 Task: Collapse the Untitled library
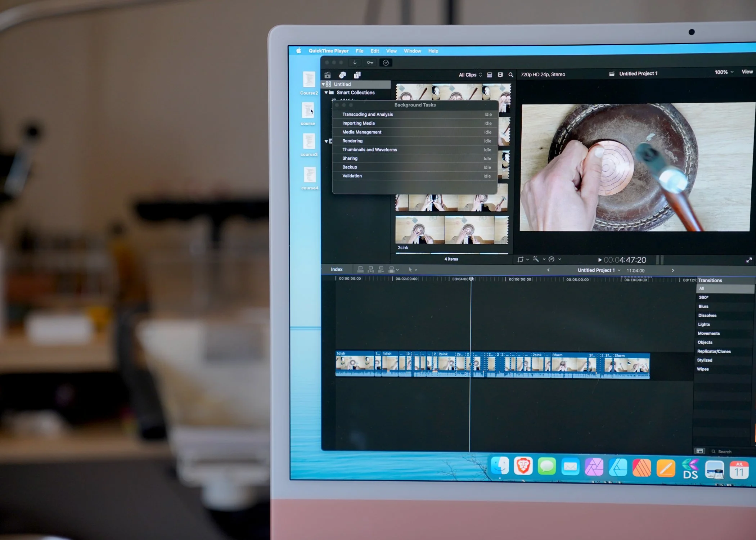click(x=323, y=84)
